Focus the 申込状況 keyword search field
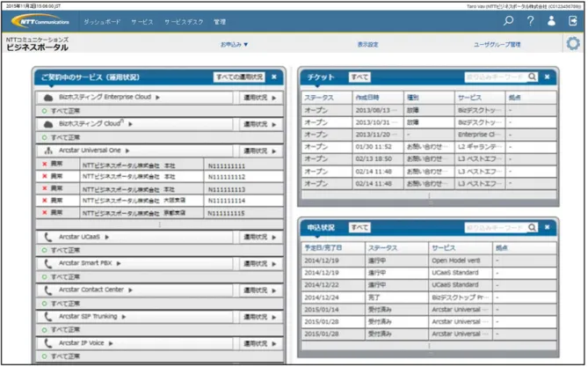Viewport: 588px width, 367px height. [x=496, y=227]
